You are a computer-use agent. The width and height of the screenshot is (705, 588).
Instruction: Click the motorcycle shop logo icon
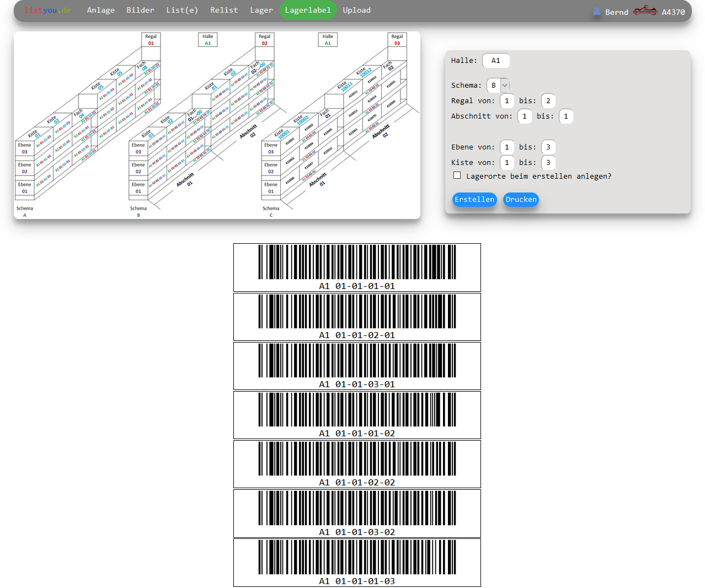point(645,10)
